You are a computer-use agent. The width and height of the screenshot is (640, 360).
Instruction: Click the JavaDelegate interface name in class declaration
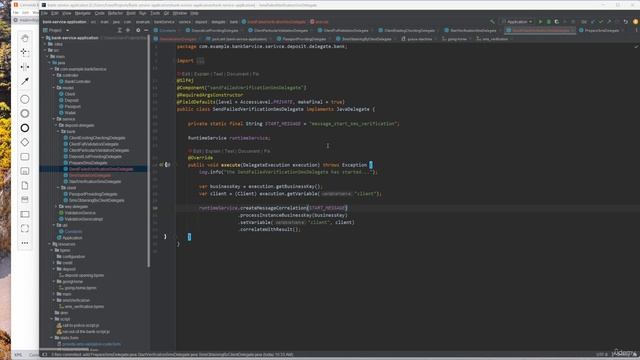pyautogui.click(x=353, y=109)
